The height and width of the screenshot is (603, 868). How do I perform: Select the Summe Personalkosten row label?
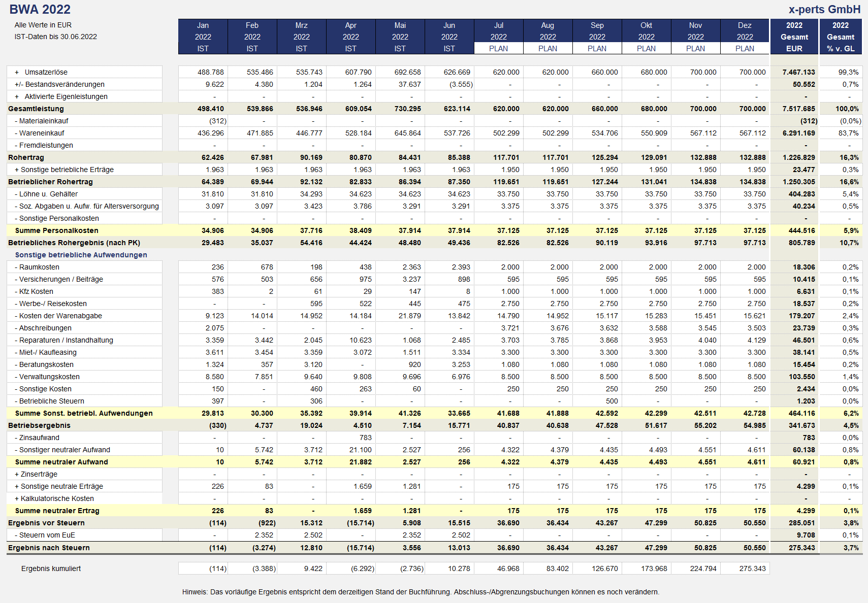point(57,230)
